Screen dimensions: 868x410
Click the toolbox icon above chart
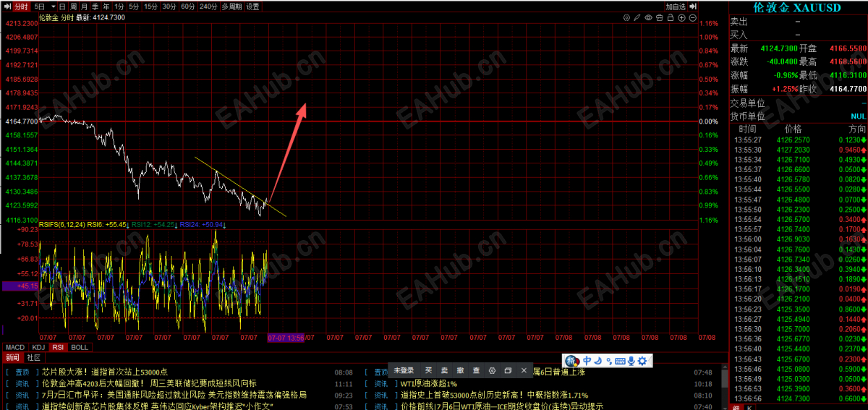[x=660, y=17]
